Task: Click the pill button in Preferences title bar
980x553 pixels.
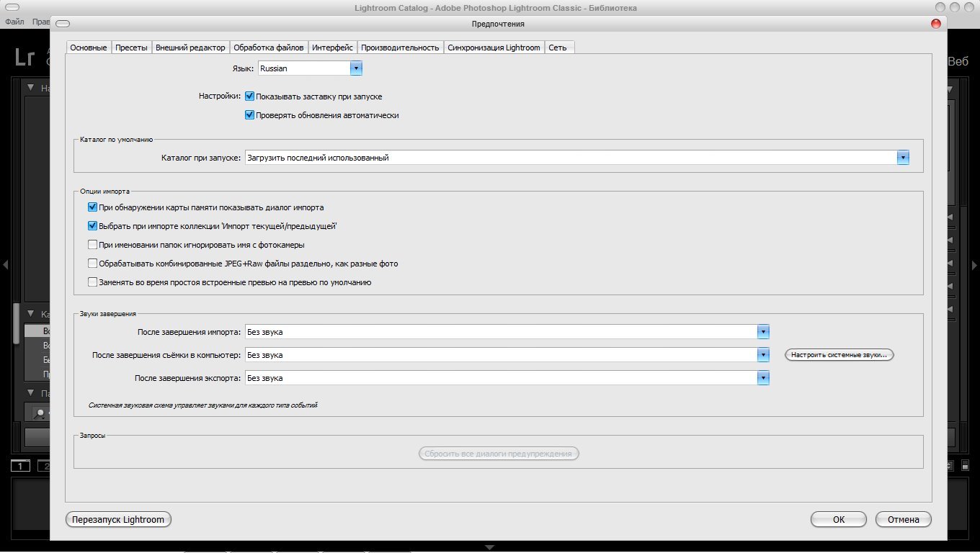Action: 63,24
